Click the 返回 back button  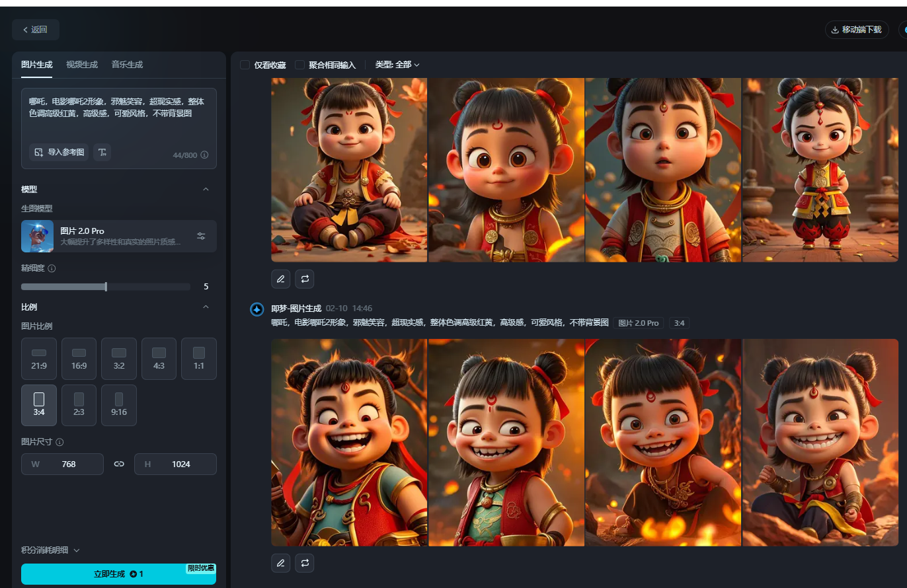(36, 30)
